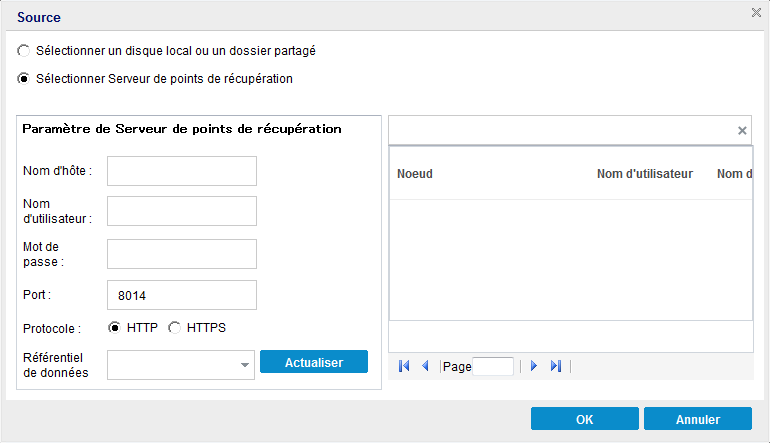Click the Mot de passe field
This screenshot has width=770, height=443.
point(182,254)
